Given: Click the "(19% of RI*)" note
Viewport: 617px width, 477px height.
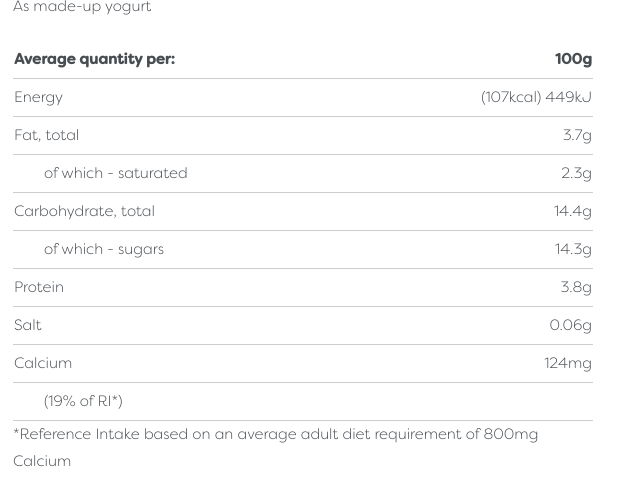Looking at the screenshot, I should coord(83,401).
